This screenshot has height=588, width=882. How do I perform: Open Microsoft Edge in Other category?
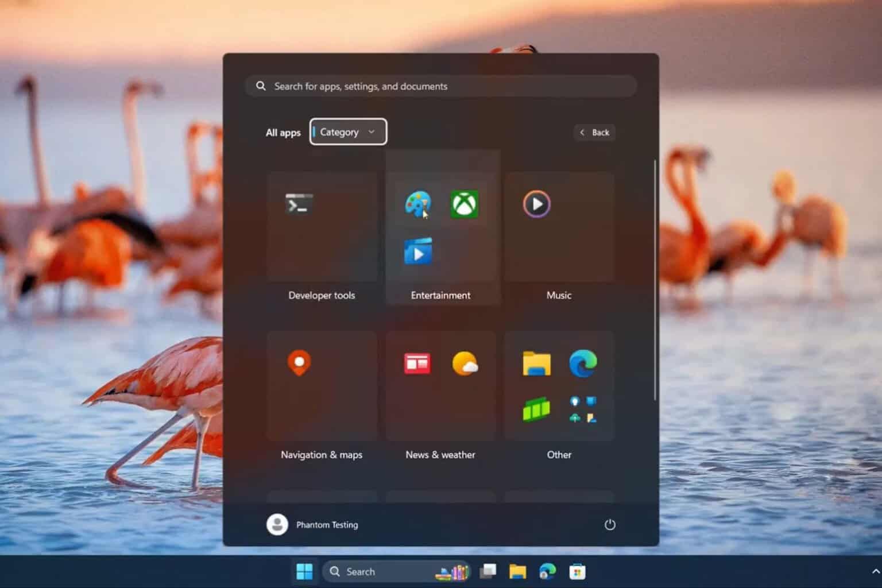[x=583, y=363]
